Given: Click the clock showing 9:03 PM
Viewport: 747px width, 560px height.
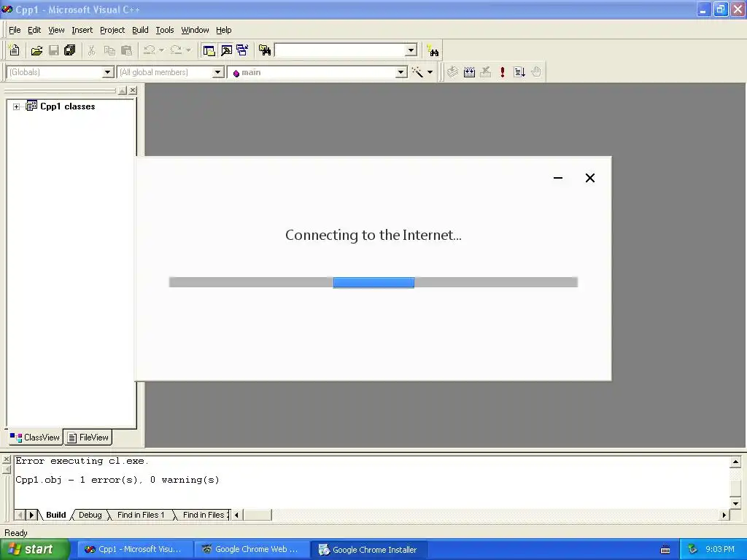Looking at the screenshot, I should click(720, 550).
